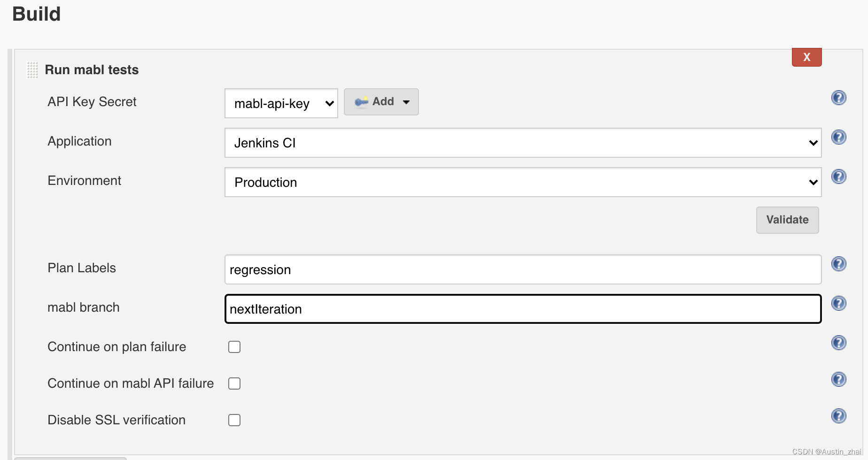868x460 pixels.
Task: Delete the Run mabl tests build step
Action: [806, 57]
